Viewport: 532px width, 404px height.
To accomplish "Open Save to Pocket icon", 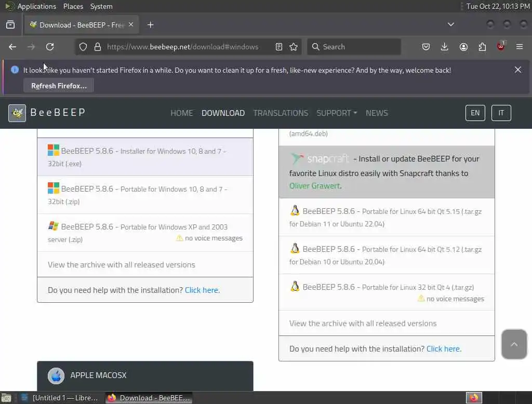I will pyautogui.click(x=426, y=47).
